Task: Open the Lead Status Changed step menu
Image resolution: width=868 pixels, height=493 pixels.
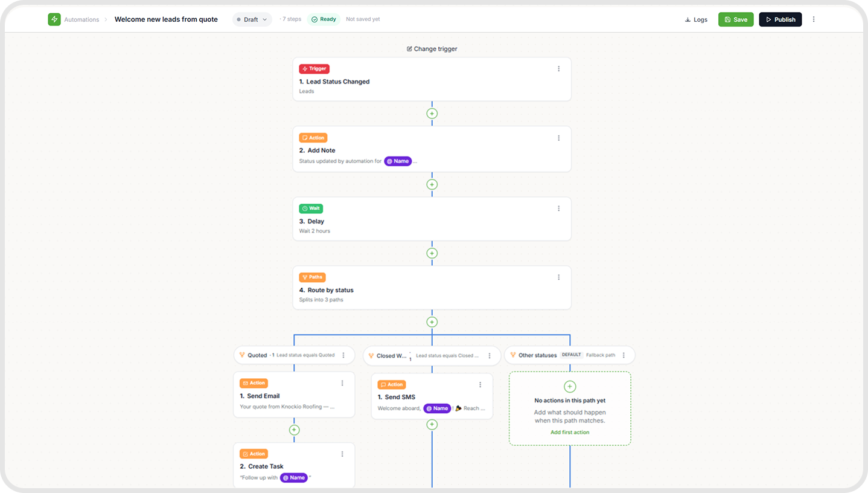Action: click(559, 69)
